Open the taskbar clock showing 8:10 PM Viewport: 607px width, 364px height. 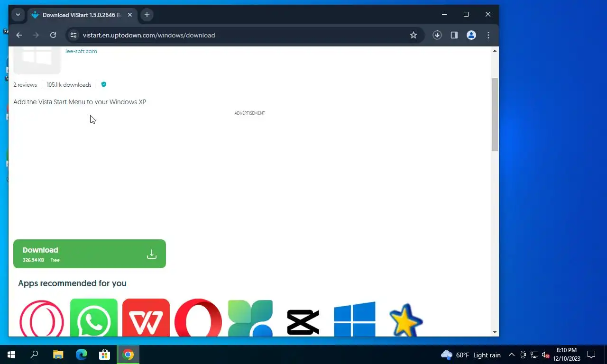[567, 355]
